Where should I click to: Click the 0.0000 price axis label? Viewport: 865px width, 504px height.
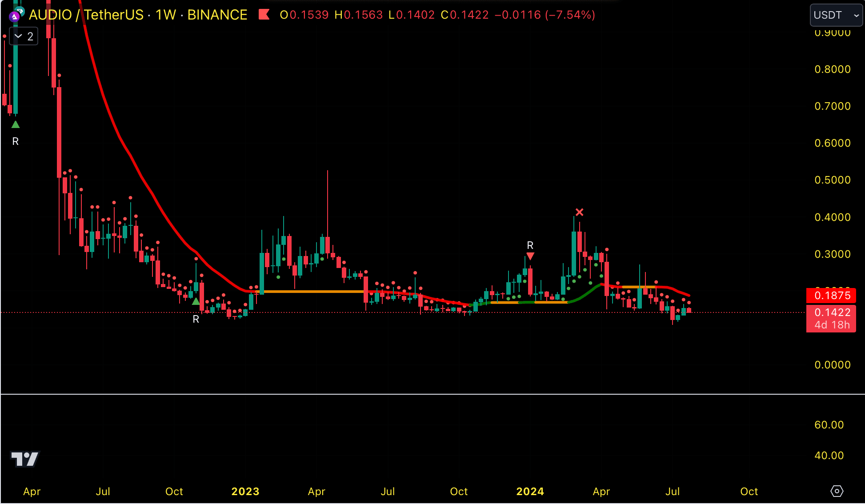(x=832, y=365)
